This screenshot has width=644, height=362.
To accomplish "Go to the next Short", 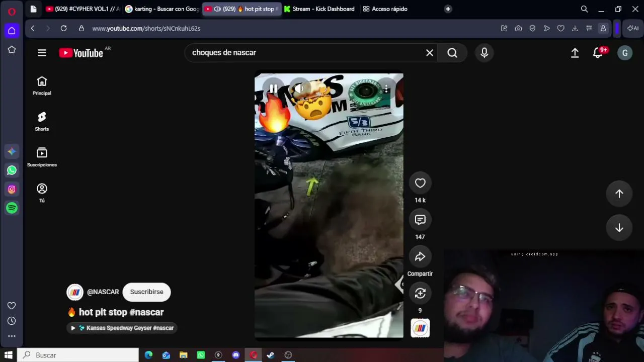I will [x=619, y=228].
